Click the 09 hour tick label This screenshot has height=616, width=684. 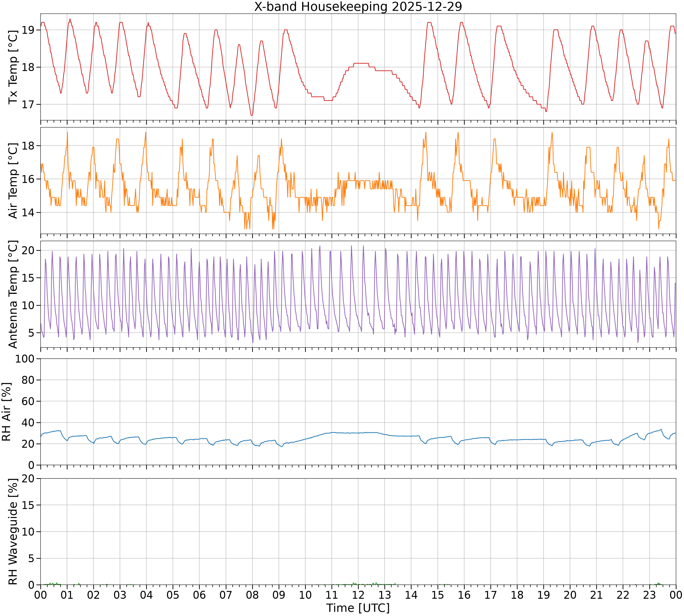[279, 595]
